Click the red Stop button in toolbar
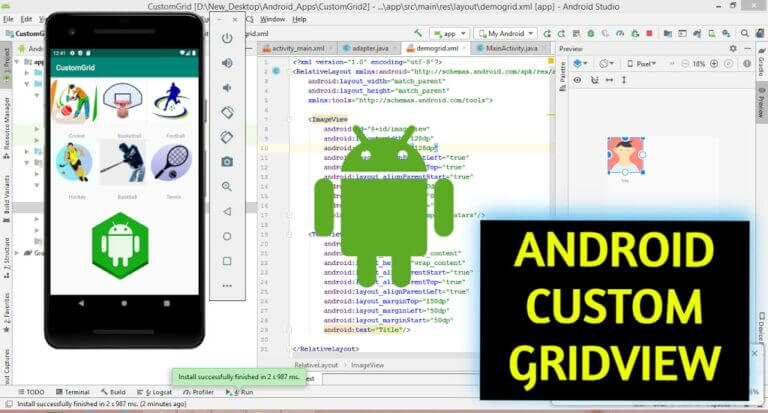Screen dimensions: 768x413 (649, 33)
